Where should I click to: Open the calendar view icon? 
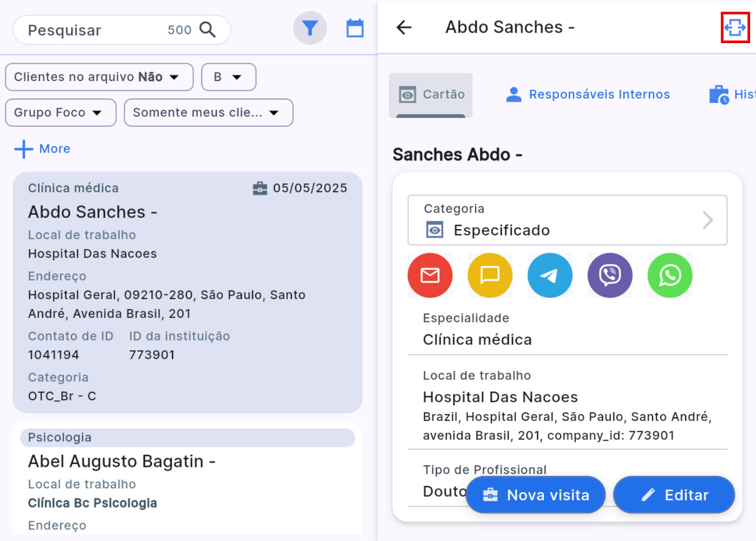[x=355, y=28]
